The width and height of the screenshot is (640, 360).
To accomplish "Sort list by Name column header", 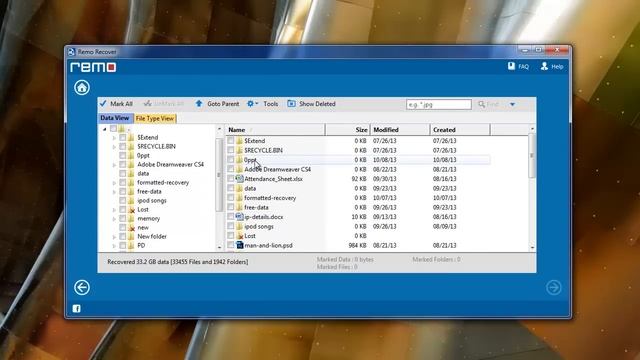I will (x=276, y=130).
